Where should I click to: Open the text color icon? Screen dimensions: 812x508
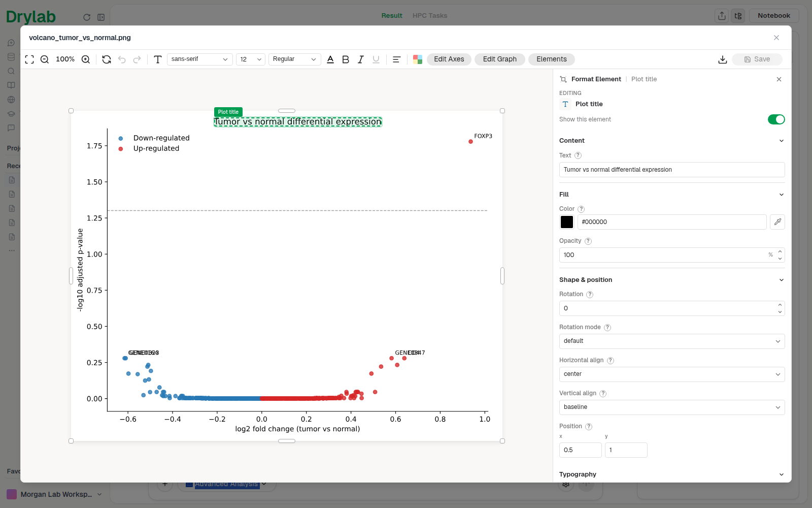330,59
